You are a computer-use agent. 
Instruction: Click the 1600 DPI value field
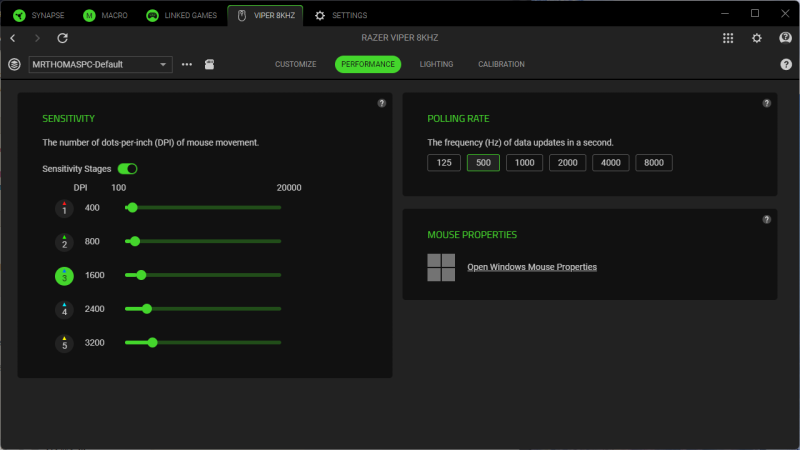click(x=94, y=275)
